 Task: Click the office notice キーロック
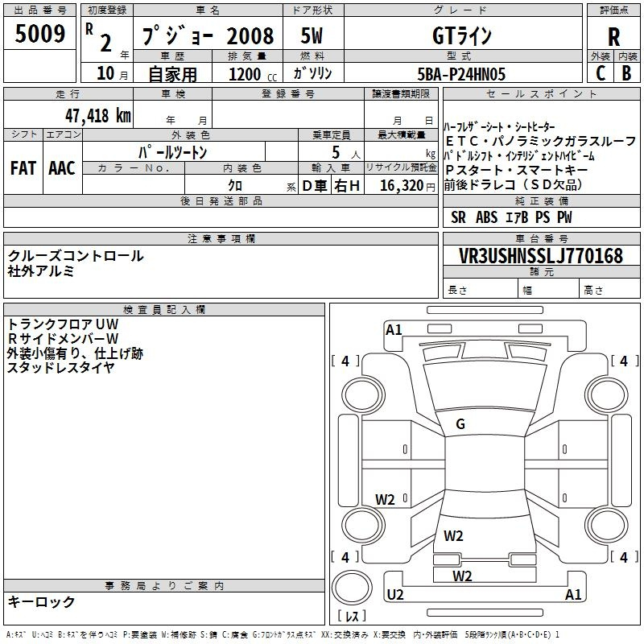tap(41, 602)
